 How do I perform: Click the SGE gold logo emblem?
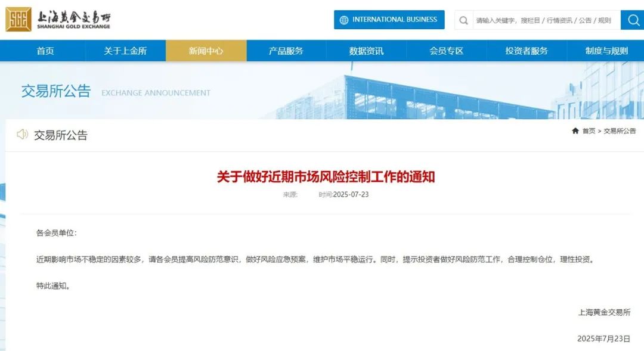[18, 20]
